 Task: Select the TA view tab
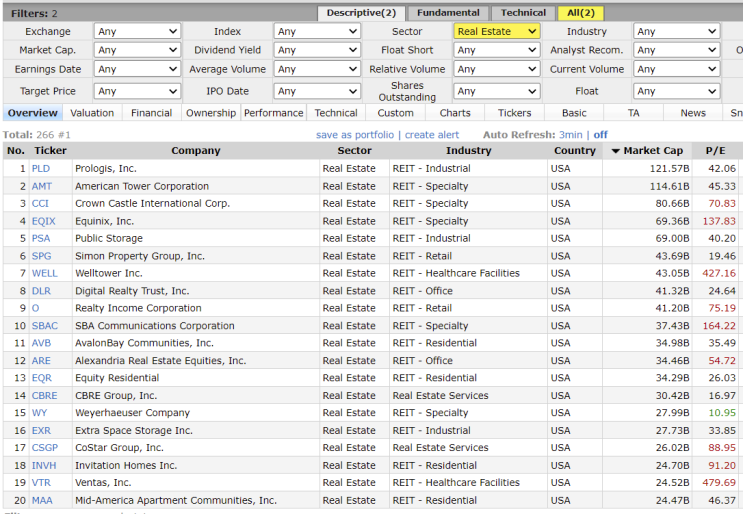click(x=634, y=113)
